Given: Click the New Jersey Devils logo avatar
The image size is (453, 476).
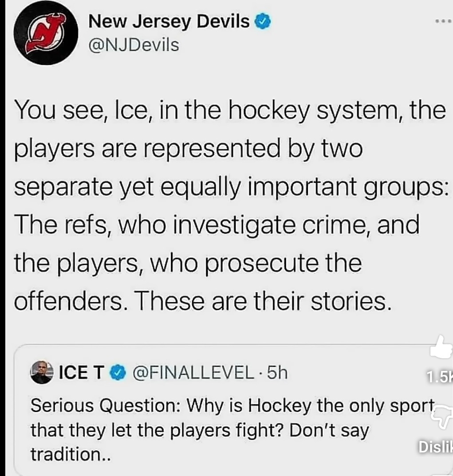Looking at the screenshot, I should click(43, 34).
